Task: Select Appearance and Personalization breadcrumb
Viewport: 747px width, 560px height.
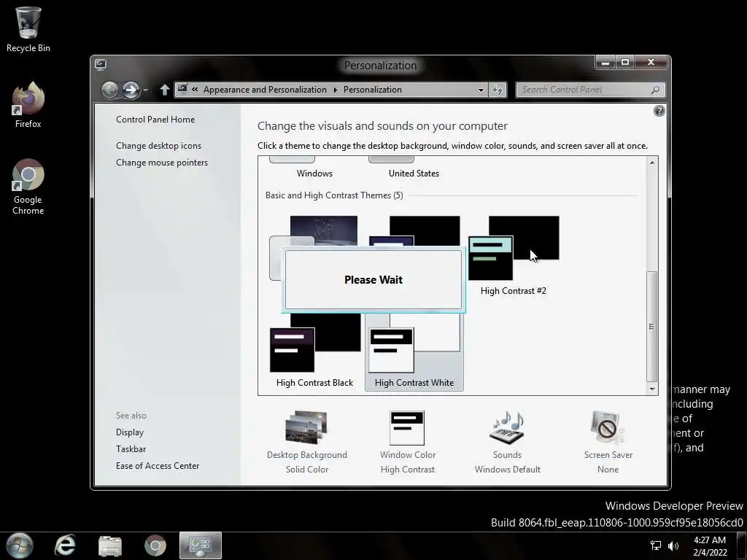Action: point(265,90)
